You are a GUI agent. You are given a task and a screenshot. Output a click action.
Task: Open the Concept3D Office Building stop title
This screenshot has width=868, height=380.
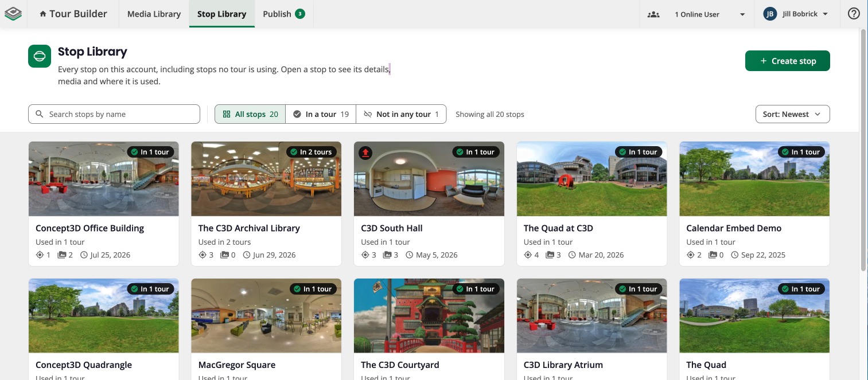point(89,228)
